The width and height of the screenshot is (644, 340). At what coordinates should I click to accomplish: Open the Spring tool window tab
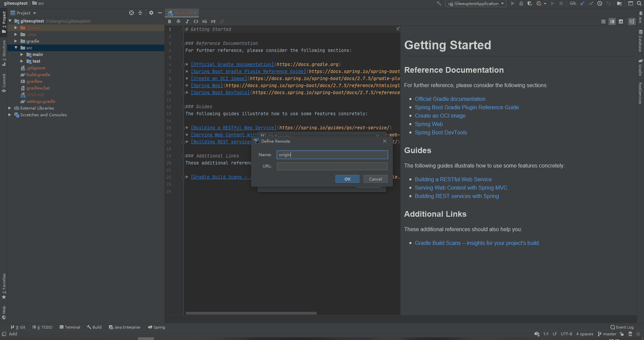[156, 327]
